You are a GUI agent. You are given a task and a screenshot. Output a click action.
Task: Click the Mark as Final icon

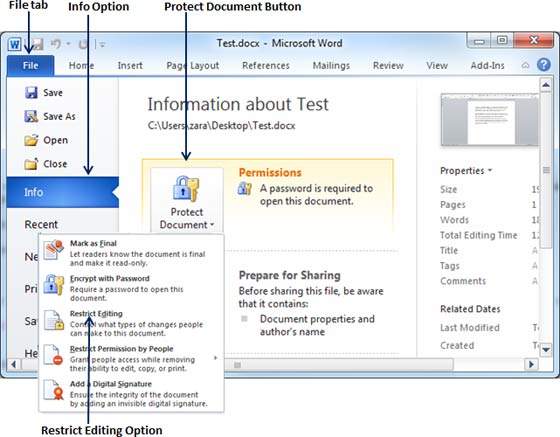(54, 250)
